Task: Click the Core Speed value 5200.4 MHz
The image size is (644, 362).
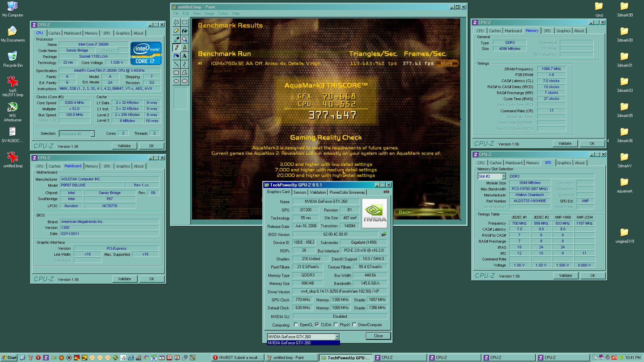Action: pyautogui.click(x=74, y=103)
